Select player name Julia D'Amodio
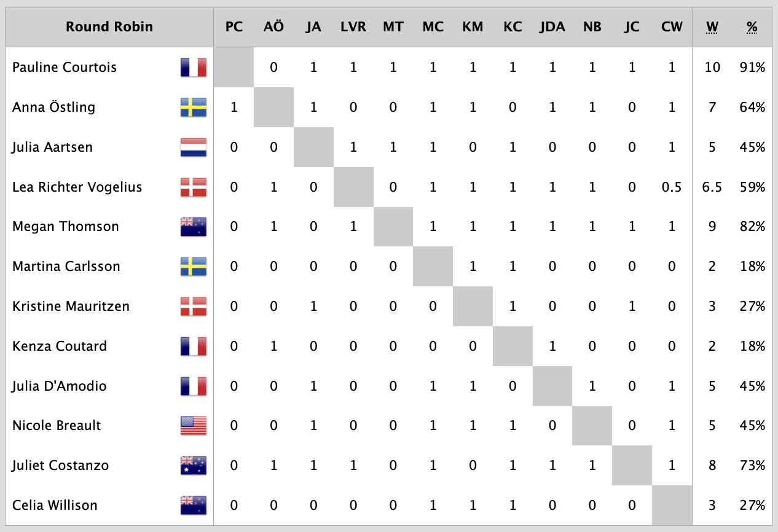This screenshot has width=778, height=532. [59, 386]
